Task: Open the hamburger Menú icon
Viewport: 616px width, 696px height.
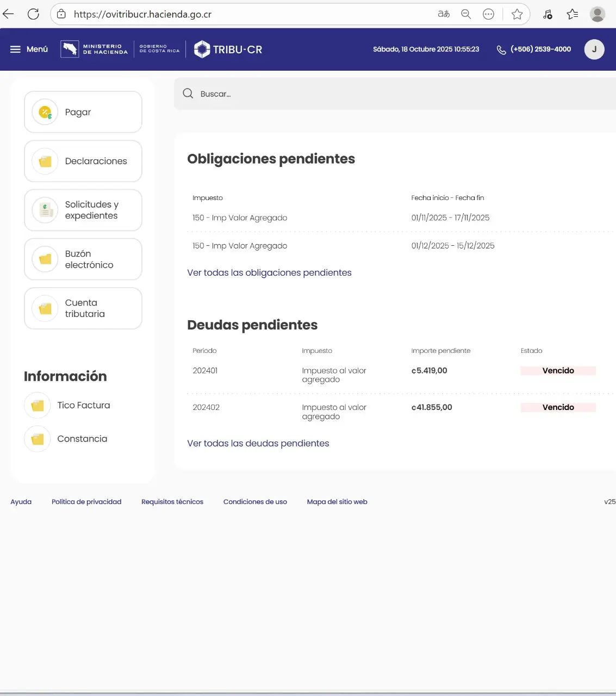Action: click(15, 49)
